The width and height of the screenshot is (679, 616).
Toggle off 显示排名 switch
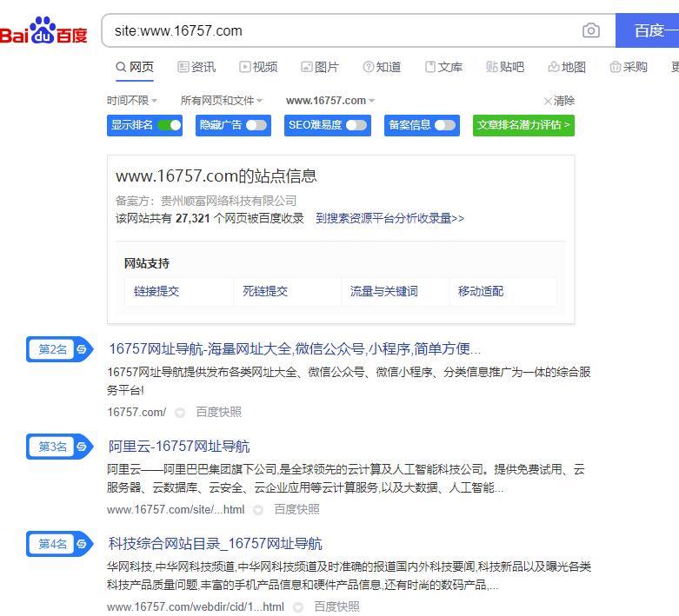(x=170, y=125)
